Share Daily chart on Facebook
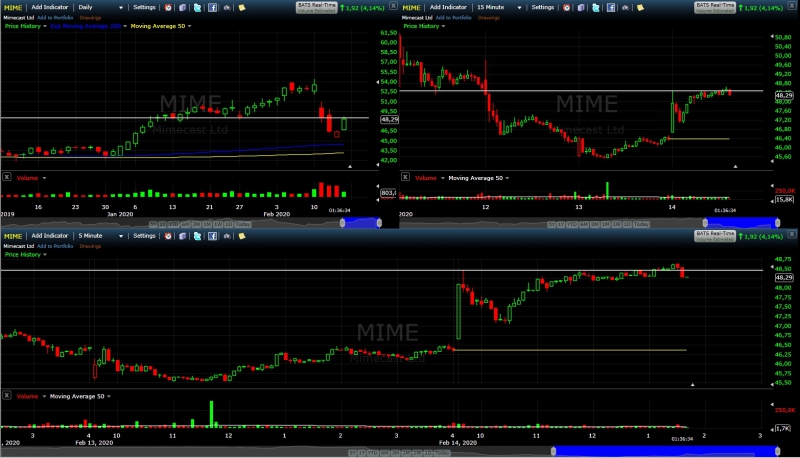Screen dimensions: 800x458 212,7
